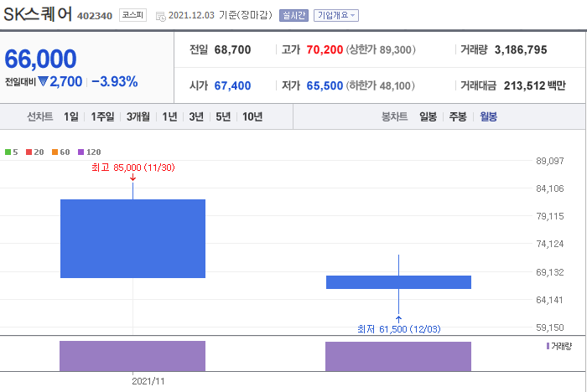This screenshot has width=587, height=392.
Task: Click the 최저 61,500 (12/03) label
Action: tap(399, 329)
